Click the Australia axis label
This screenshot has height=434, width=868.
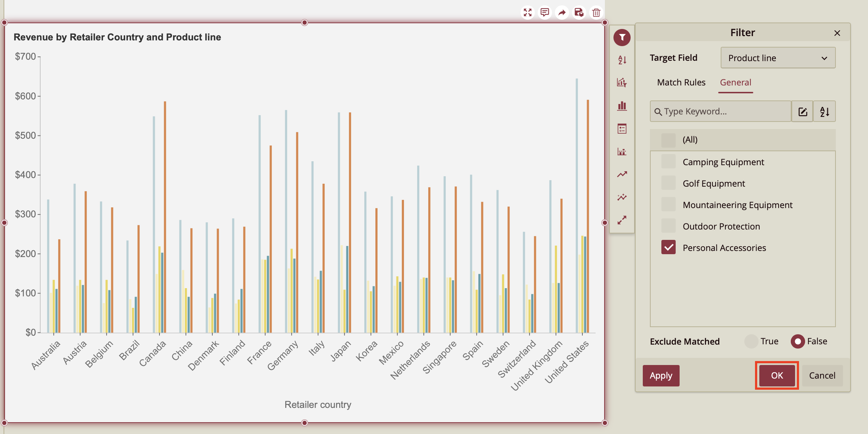coord(46,355)
